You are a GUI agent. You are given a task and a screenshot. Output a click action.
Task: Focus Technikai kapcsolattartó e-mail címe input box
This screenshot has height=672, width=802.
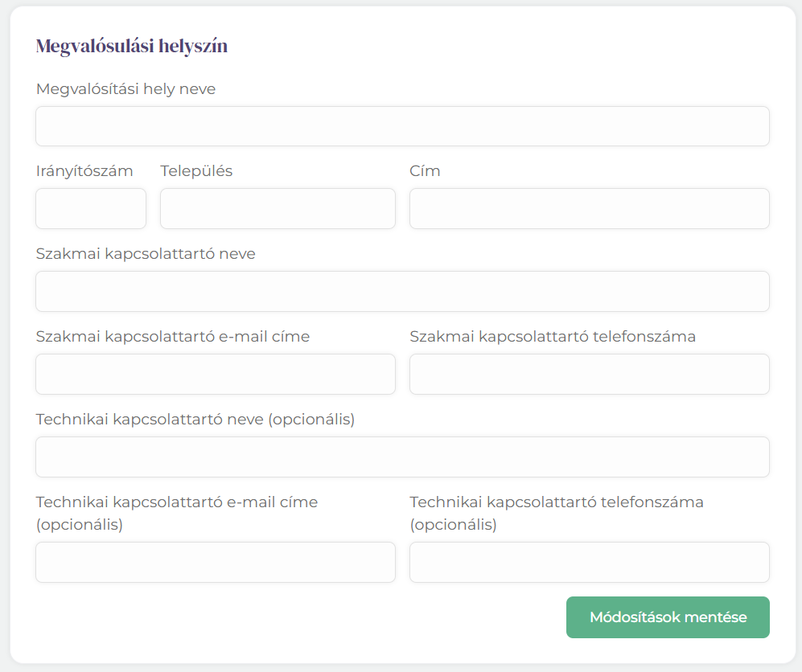click(x=216, y=562)
